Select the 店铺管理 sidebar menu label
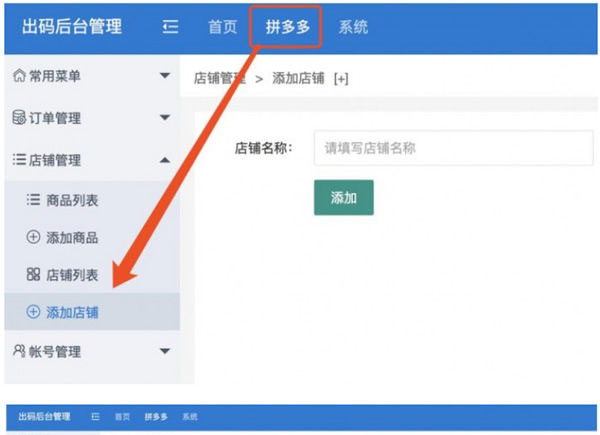Image resolution: width=600 pixels, height=435 pixels. [55, 160]
